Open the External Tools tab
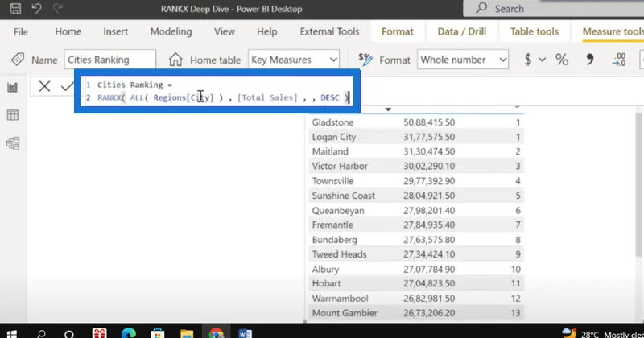The width and height of the screenshot is (644, 338). coord(329,31)
